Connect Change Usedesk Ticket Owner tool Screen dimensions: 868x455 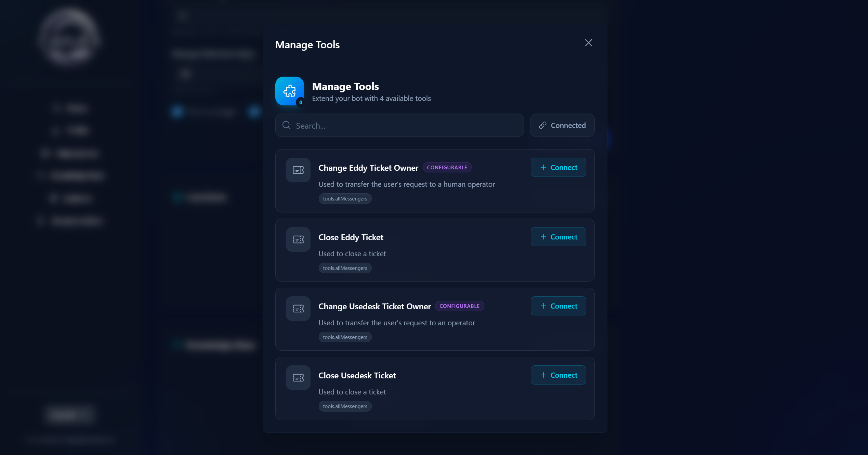pyautogui.click(x=558, y=306)
